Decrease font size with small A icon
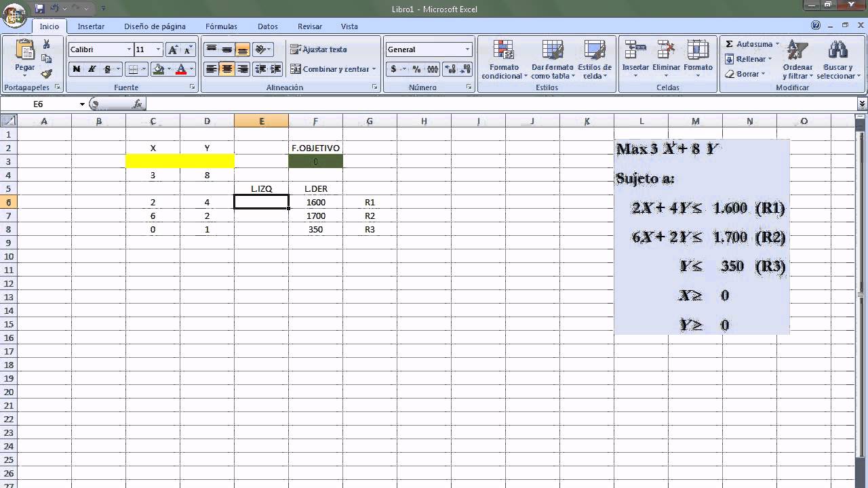Image resolution: width=868 pixels, height=488 pixels. tap(188, 49)
